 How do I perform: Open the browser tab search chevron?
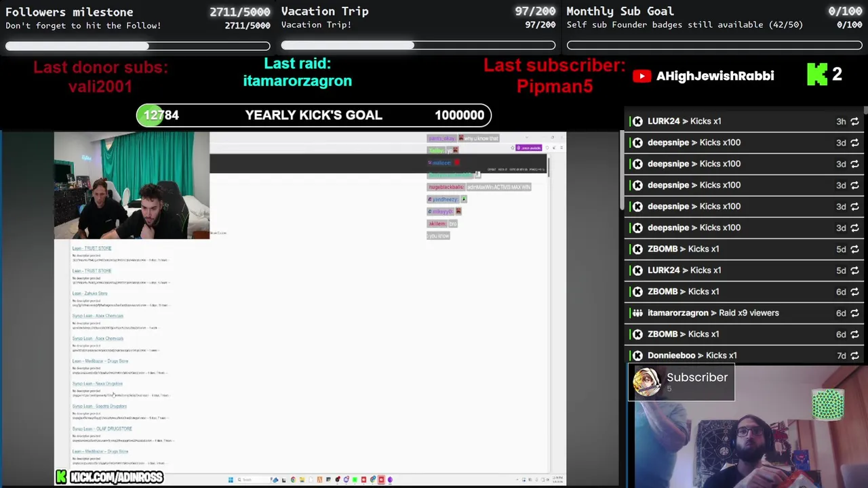coord(527,138)
